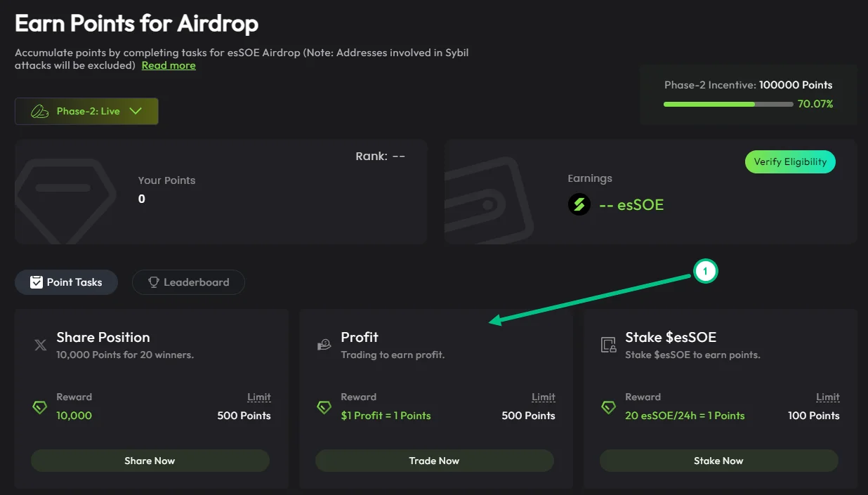Click the Phase-2 Incentive progress bar
Viewport: 868px width, 495px height.
point(728,104)
